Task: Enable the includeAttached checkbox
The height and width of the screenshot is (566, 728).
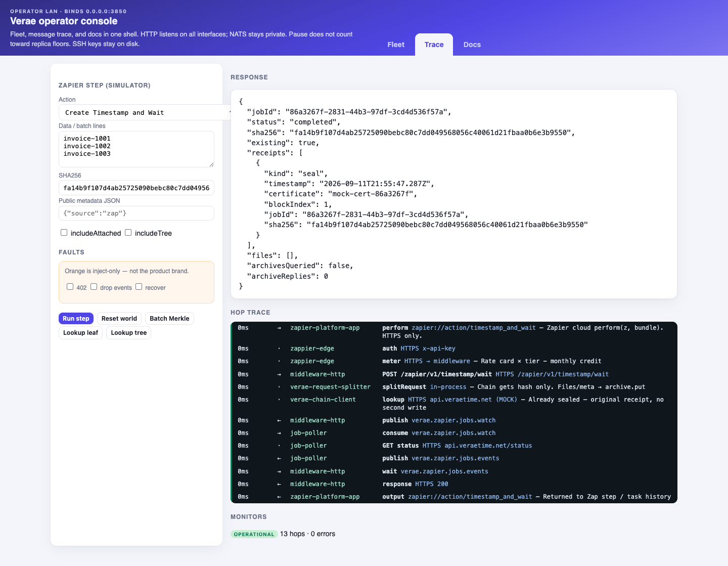Action: (64, 233)
